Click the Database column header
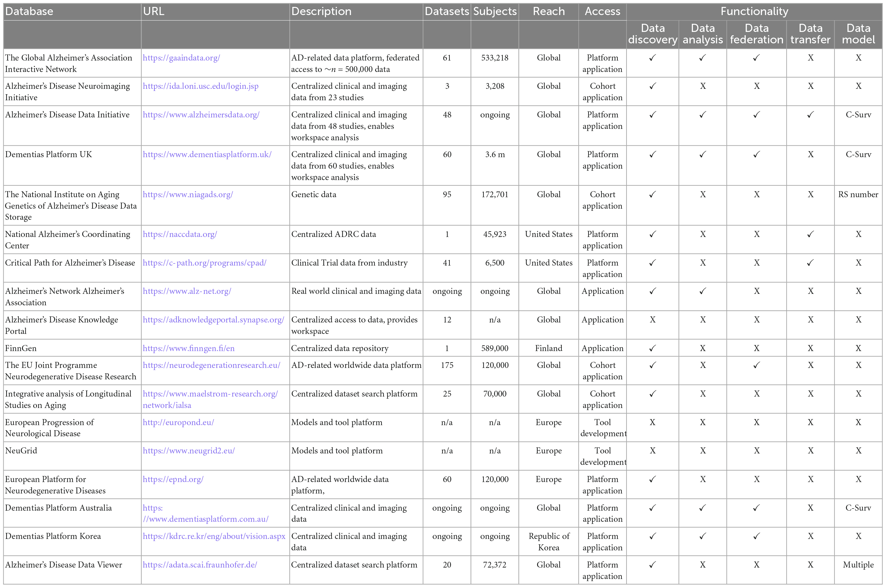Screen dimensions: 886x588 pyautogui.click(x=29, y=11)
